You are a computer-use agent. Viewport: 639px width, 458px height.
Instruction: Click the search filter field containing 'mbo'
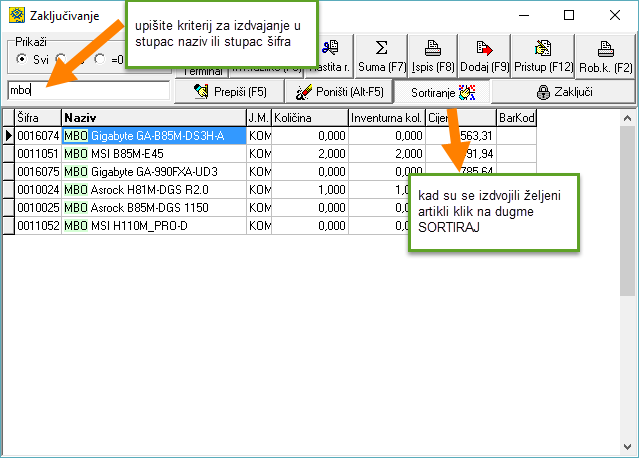pyautogui.click(x=86, y=91)
